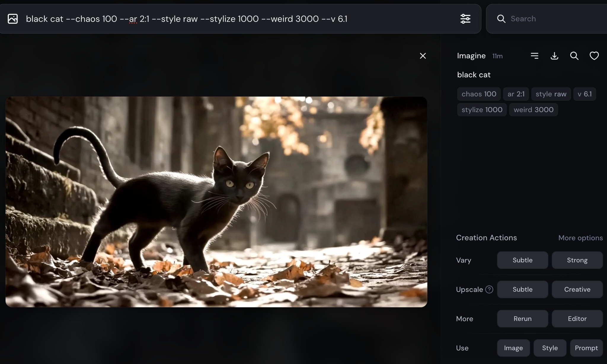607x364 pixels.
Task: Click the "11m" timestamp
Action: (497, 56)
